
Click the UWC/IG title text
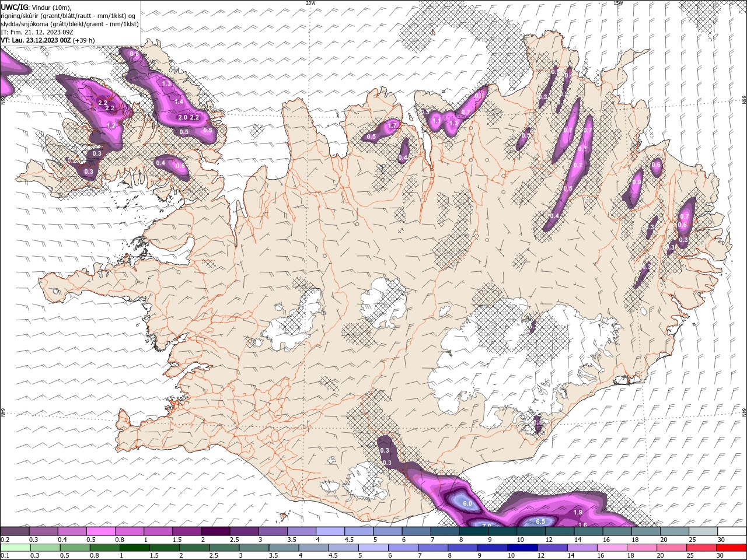[x=14, y=6]
